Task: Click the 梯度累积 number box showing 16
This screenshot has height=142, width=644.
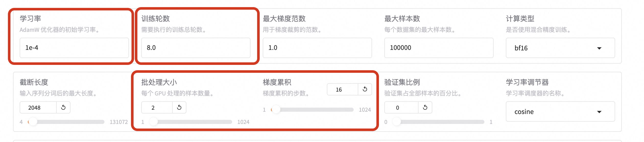Action: [342, 89]
